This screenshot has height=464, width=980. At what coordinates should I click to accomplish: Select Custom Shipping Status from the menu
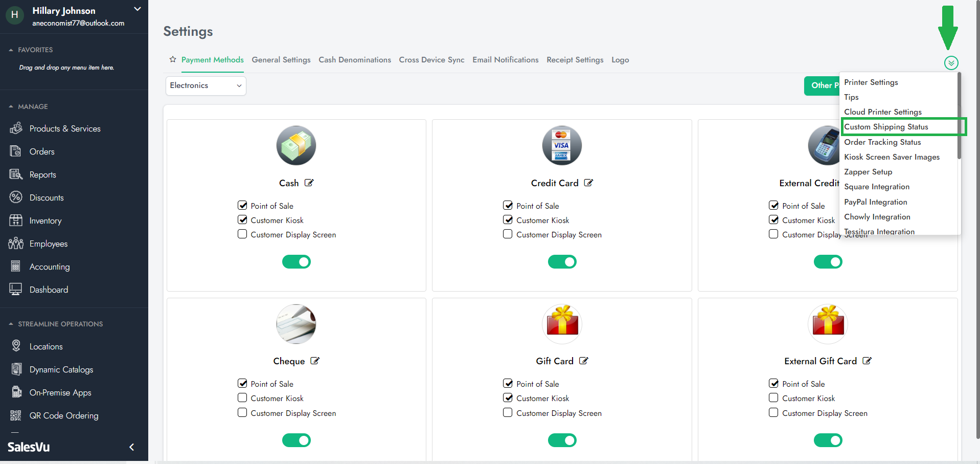[886, 127]
